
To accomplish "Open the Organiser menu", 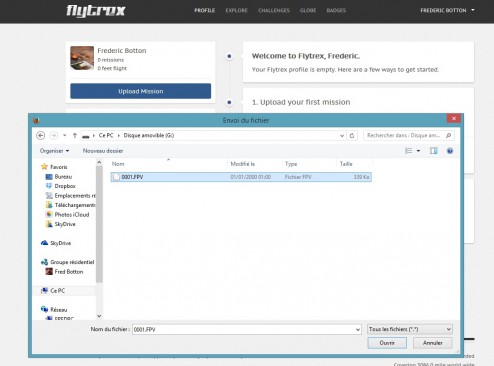I will point(54,151).
